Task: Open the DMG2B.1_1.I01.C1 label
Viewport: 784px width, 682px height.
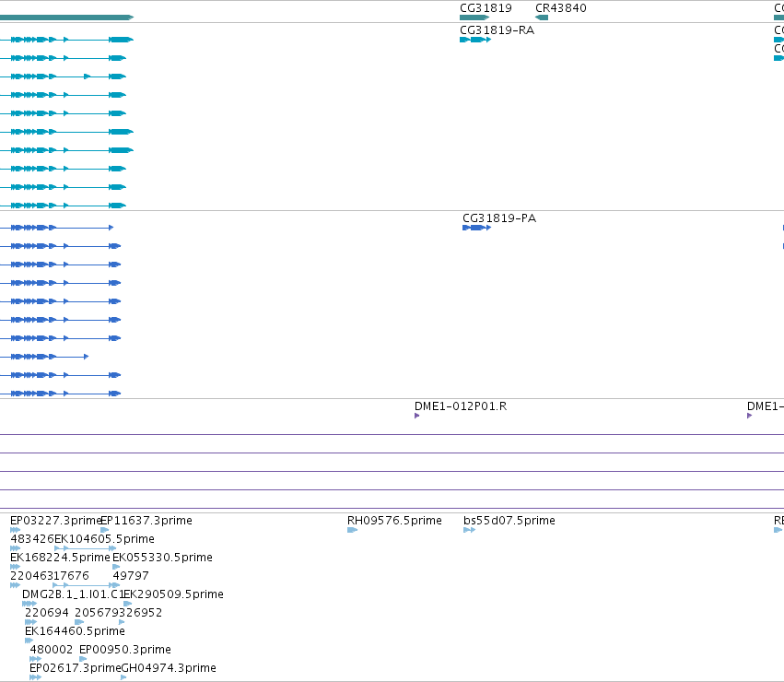Action: (73, 594)
